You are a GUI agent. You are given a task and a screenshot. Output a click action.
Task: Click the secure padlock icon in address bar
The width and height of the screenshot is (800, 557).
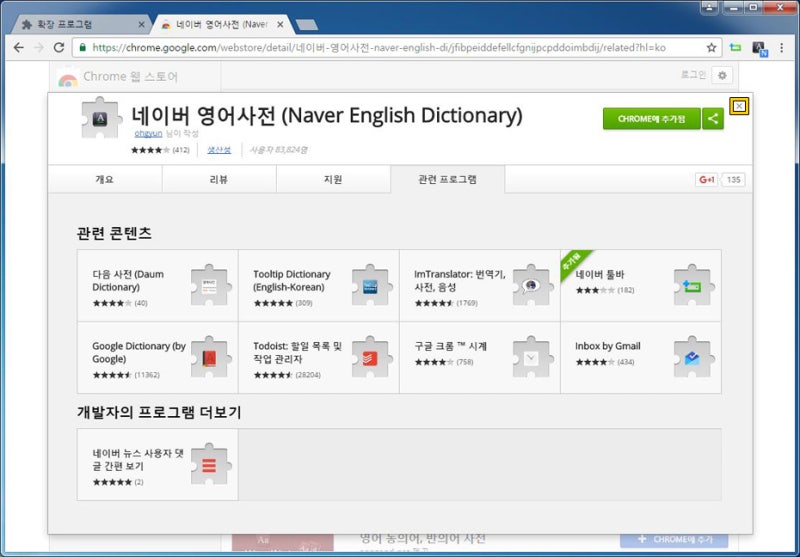click(82, 47)
